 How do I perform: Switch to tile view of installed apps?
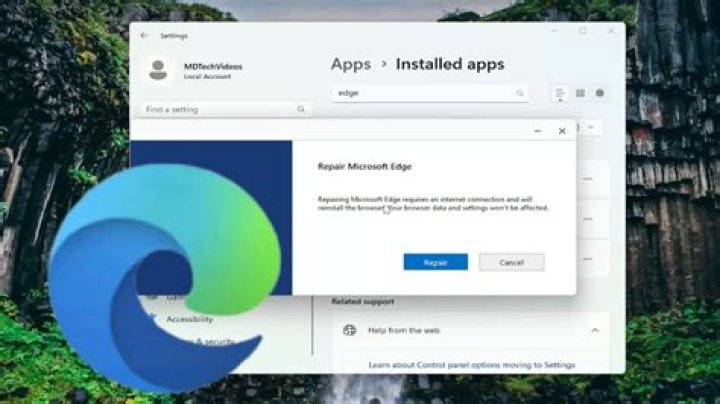pyautogui.click(x=600, y=93)
